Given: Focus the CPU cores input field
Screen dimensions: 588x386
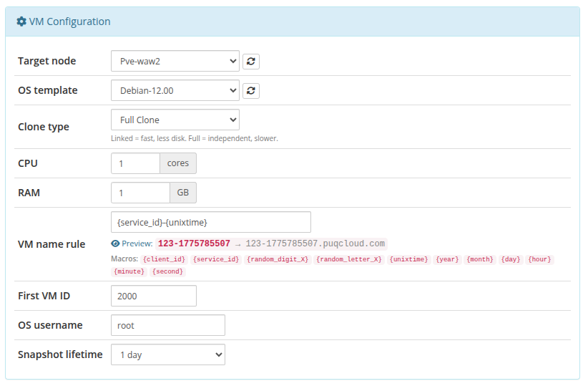Looking at the screenshot, I should tap(135, 163).
